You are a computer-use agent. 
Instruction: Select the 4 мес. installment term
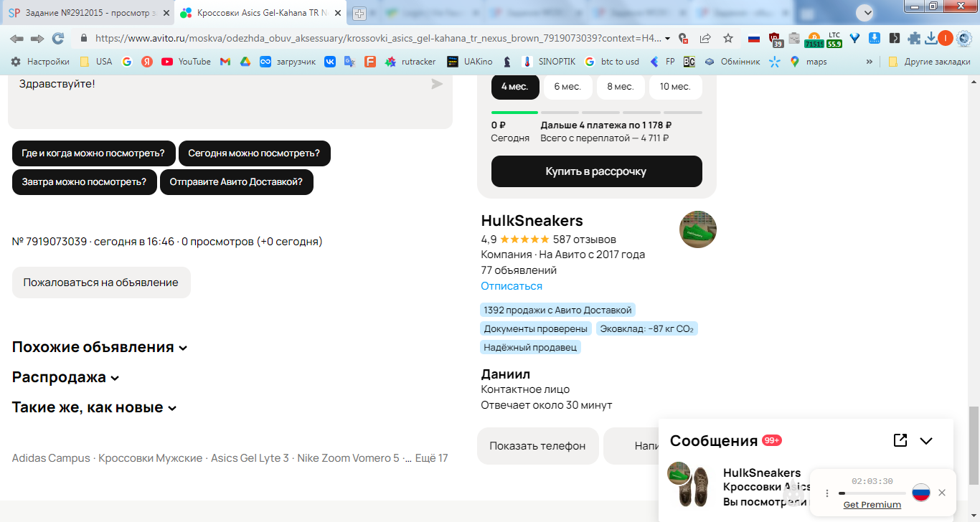[x=515, y=87]
